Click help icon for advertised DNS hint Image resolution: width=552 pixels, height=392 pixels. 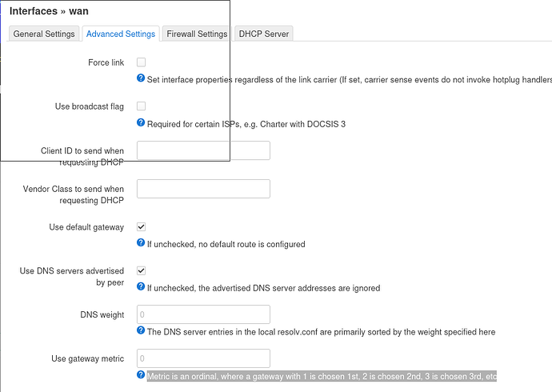141,286
